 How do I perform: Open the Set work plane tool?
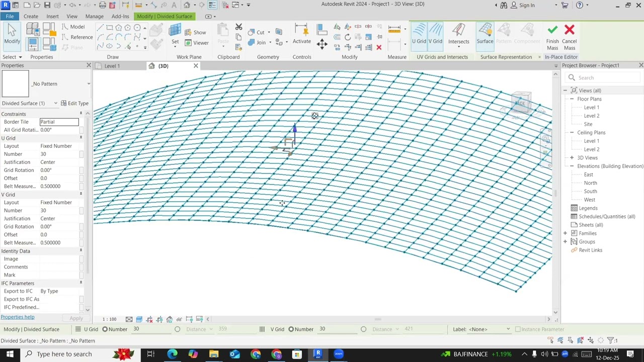(175, 35)
